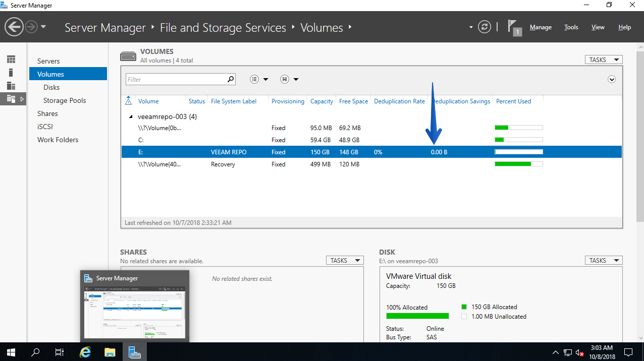Open the View menu

coord(598,27)
